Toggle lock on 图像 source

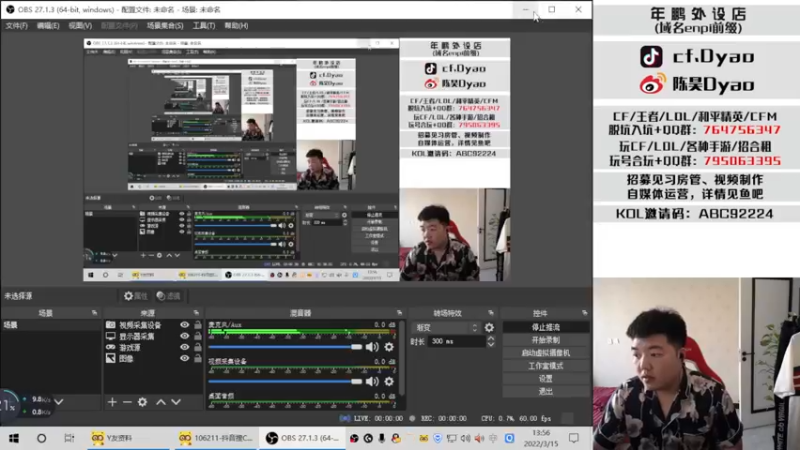(x=198, y=359)
